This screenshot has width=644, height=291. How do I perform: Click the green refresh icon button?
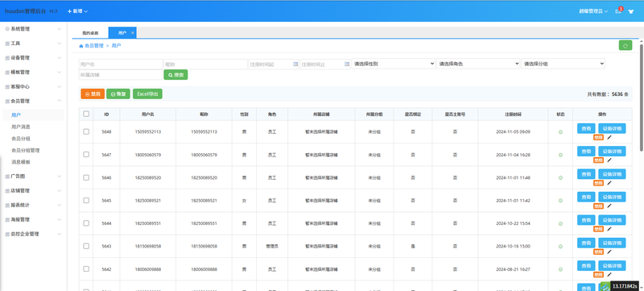(625, 46)
